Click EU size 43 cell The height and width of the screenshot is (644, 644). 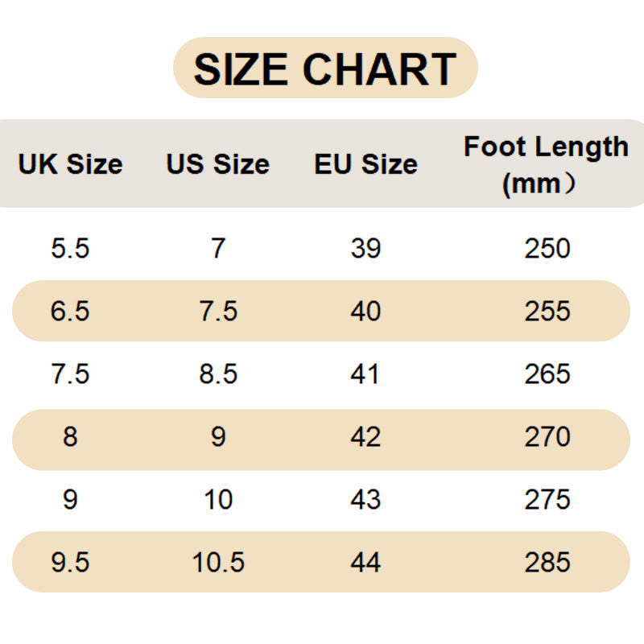tap(365, 500)
